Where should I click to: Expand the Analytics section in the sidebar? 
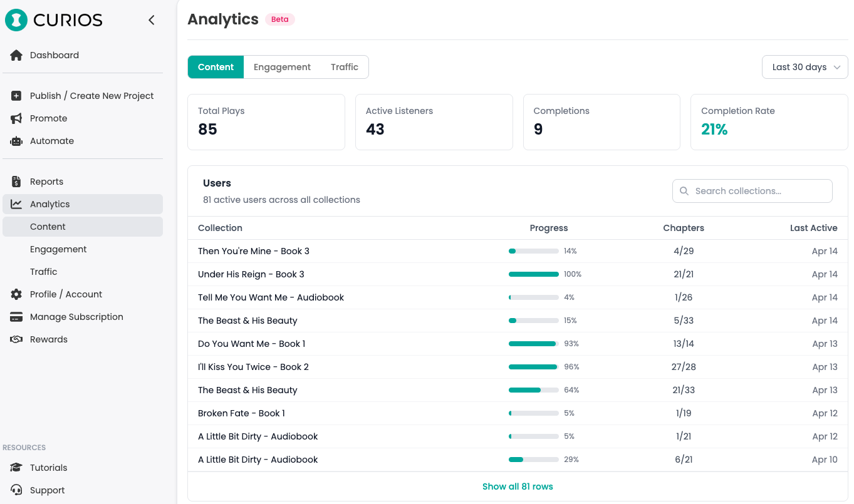[x=50, y=204]
